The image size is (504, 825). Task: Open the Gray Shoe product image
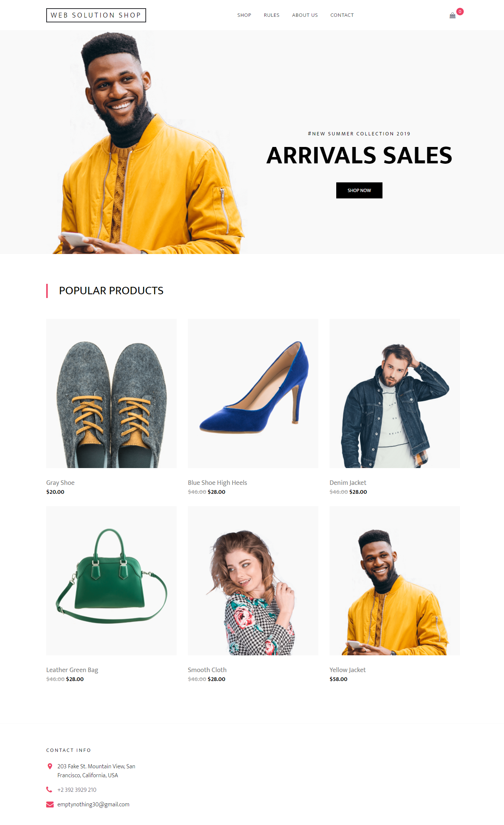click(111, 393)
